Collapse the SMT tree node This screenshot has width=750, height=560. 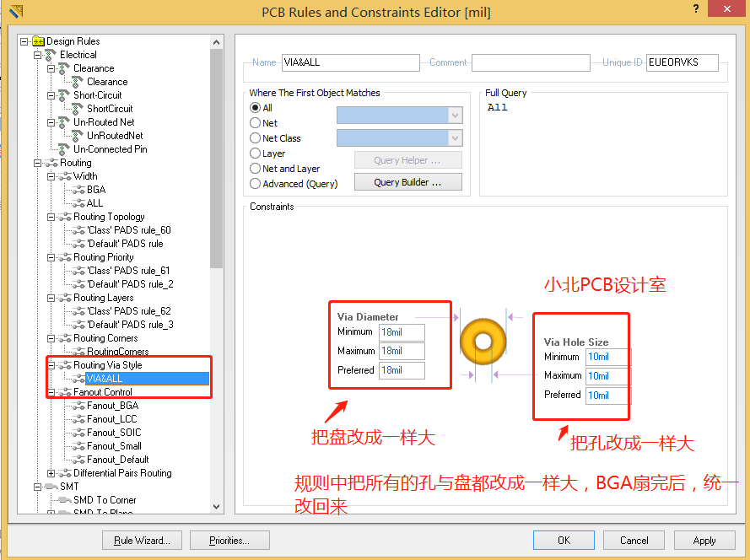pos(37,487)
